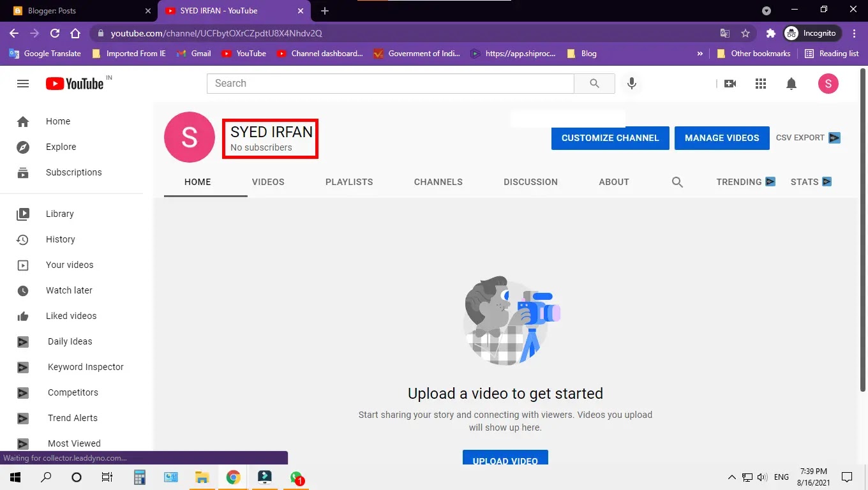The image size is (868, 490).
Task: Open File Explorer from the taskbar
Action: (x=202, y=477)
